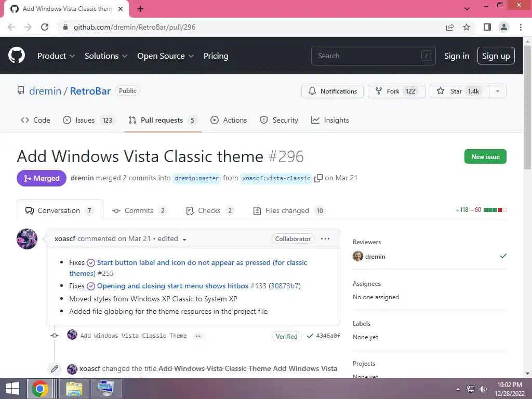Click xoascf's avatar beside the comment
The width and height of the screenshot is (532, 399).
tap(27, 239)
